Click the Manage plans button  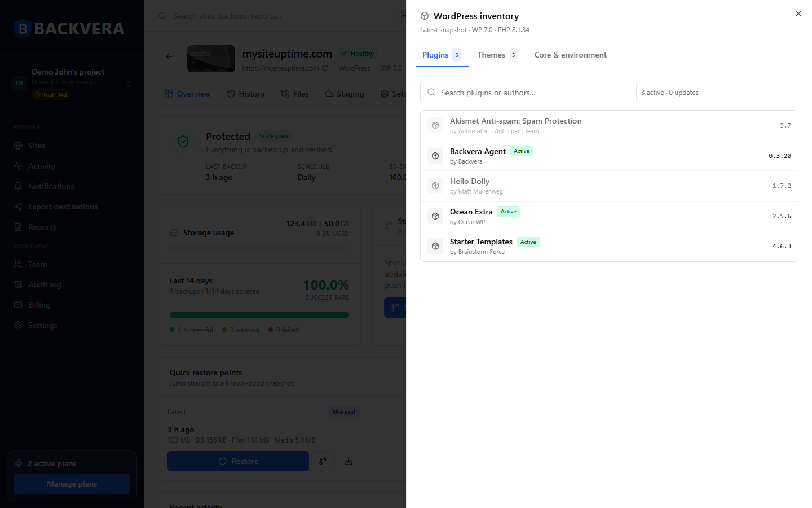(x=72, y=484)
